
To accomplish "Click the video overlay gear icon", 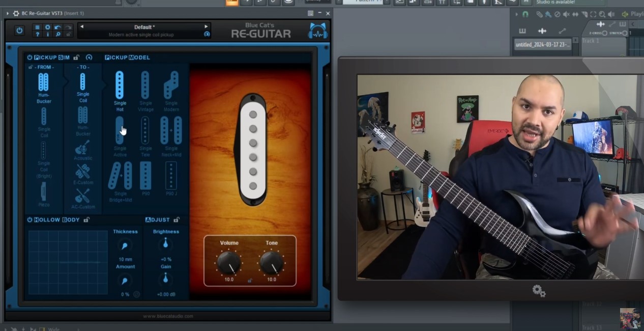I will pyautogui.click(x=539, y=291).
